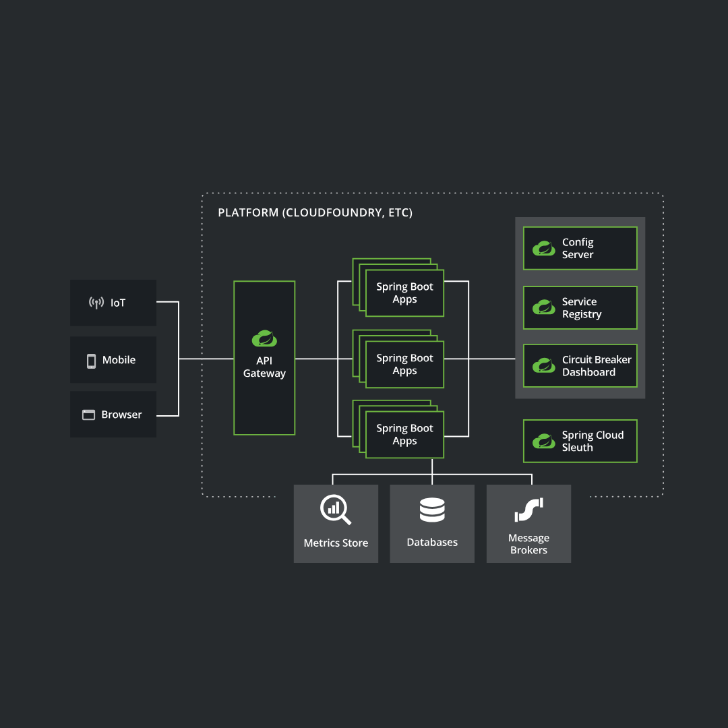Select the Metrics Store label
Viewport: 728px width, 728px height.
(336, 543)
